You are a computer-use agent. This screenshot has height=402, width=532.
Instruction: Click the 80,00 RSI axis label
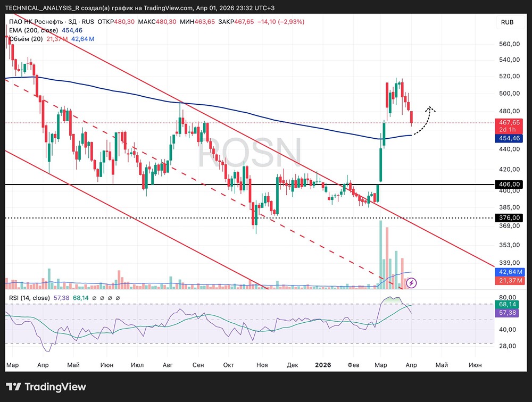(x=508, y=297)
